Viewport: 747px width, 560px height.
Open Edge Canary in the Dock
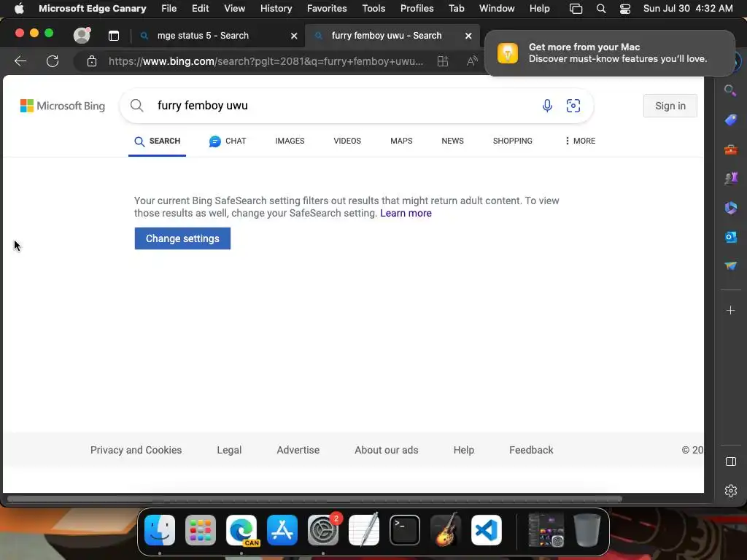click(241, 530)
